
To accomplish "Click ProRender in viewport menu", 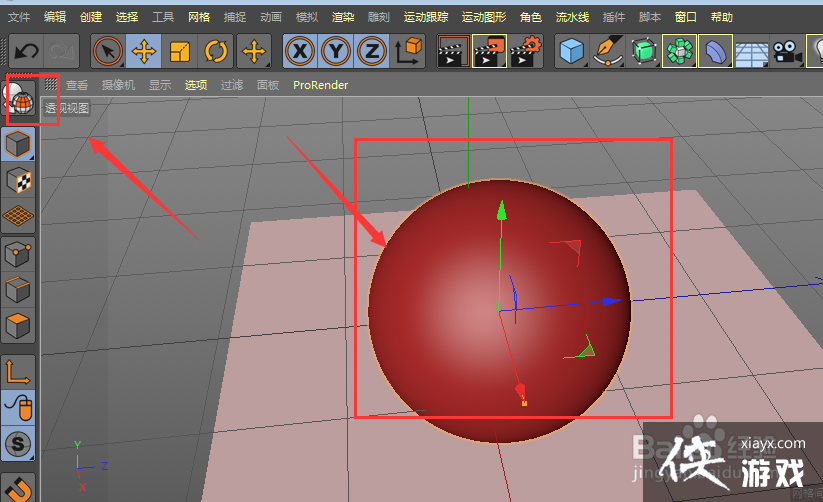I will point(320,85).
